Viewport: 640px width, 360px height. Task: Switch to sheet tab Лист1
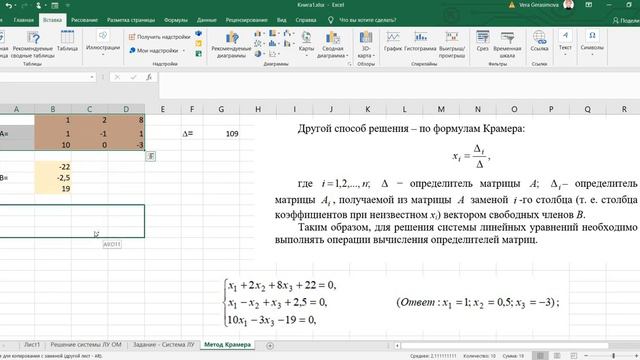pos(32,345)
